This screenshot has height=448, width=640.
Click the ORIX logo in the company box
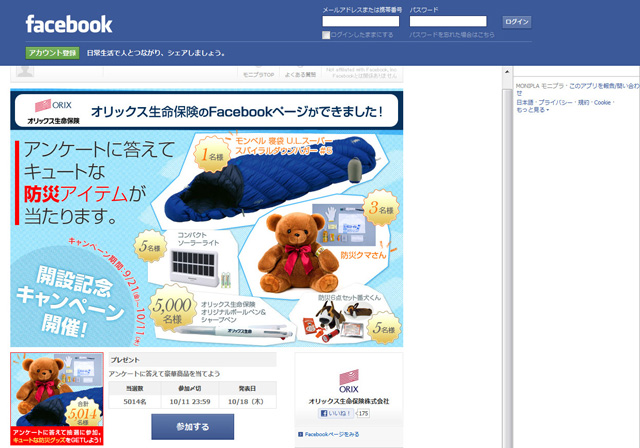[349, 381]
